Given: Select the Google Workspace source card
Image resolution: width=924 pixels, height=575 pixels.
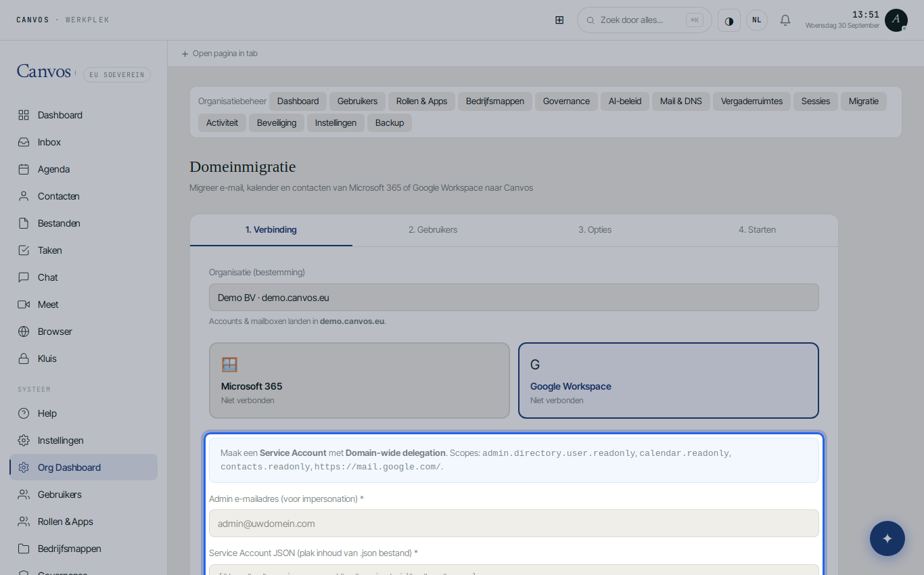Looking at the screenshot, I should coord(668,380).
